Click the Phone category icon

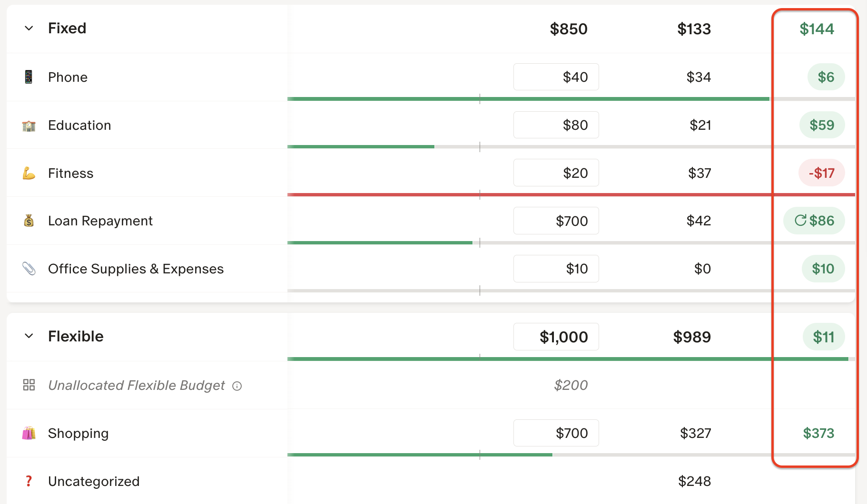tap(29, 77)
